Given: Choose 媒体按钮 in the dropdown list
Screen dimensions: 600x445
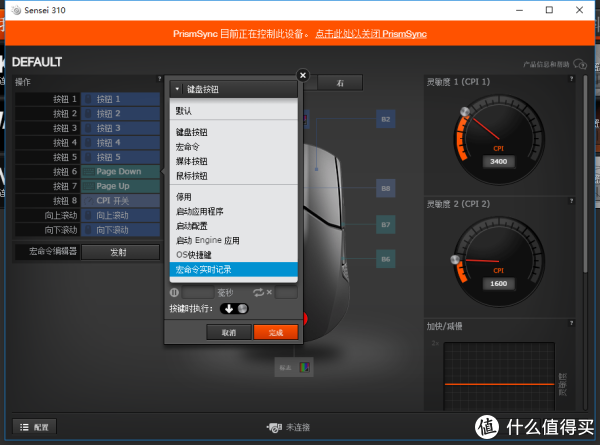Looking at the screenshot, I should 233,161.
